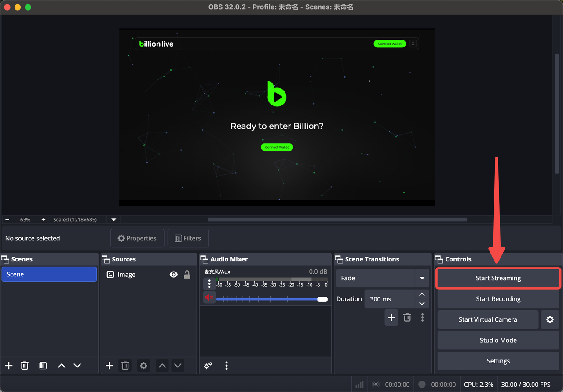
Task: Unmute the 麦克风/Aux audio channel
Action: pyautogui.click(x=209, y=298)
